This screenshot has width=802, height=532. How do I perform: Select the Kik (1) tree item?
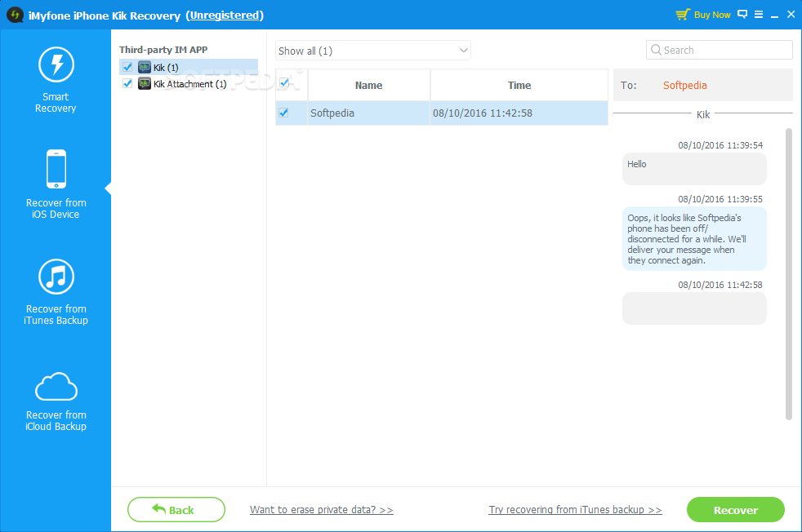coord(189,67)
